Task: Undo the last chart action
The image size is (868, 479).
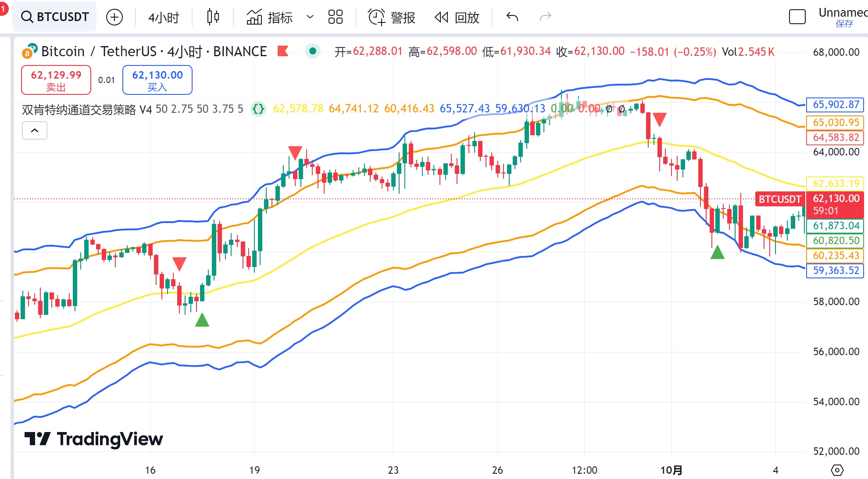Action: coord(512,17)
